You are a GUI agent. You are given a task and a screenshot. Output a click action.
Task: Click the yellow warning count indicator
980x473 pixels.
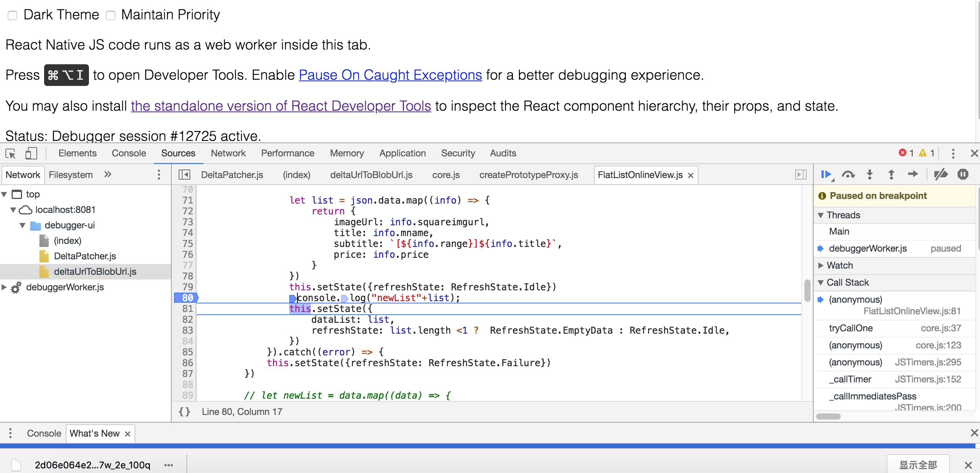point(927,153)
